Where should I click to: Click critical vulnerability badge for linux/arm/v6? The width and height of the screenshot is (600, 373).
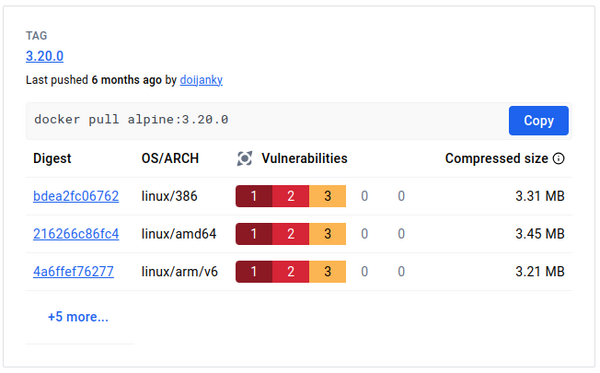254,272
